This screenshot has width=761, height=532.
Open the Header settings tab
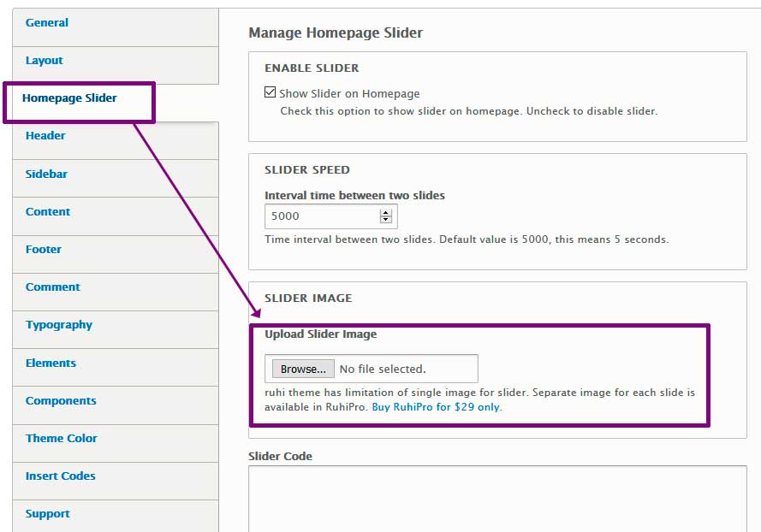click(x=45, y=136)
